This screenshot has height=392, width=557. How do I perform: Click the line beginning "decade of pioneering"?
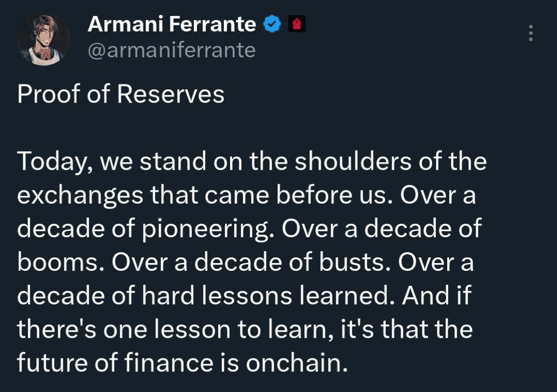click(250, 229)
